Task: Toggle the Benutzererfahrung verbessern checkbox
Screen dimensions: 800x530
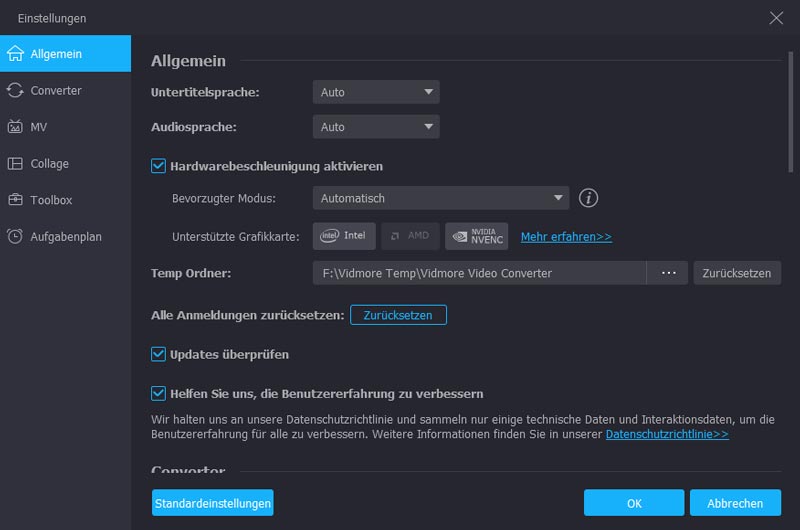Action: (158, 393)
